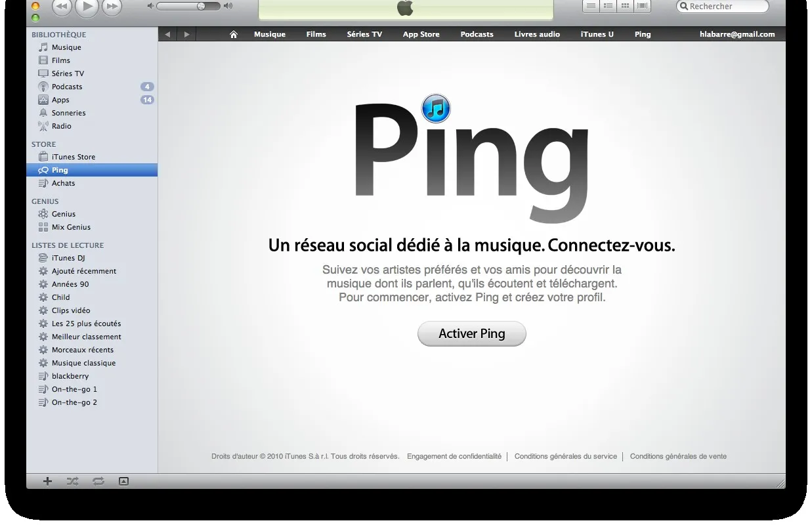Open Conditions générales de vente link
The image size is (812, 525).
point(678,456)
